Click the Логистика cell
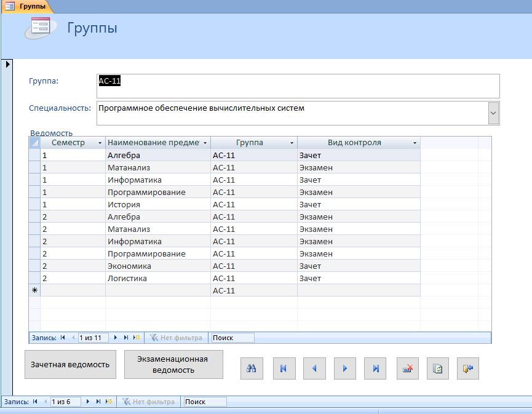 (158, 278)
